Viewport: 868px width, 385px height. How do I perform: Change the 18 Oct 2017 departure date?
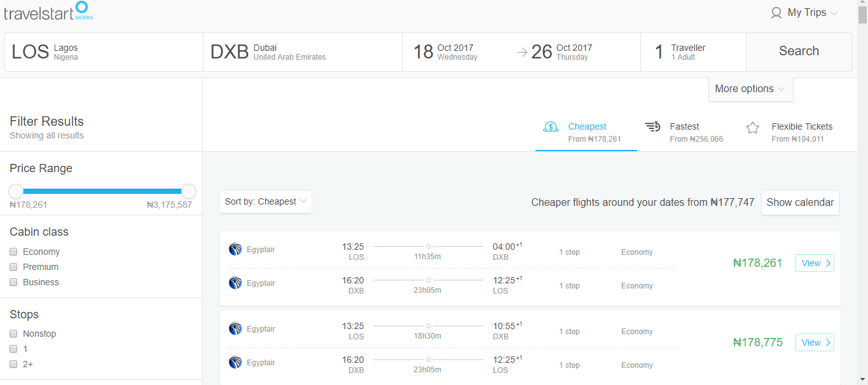445,52
